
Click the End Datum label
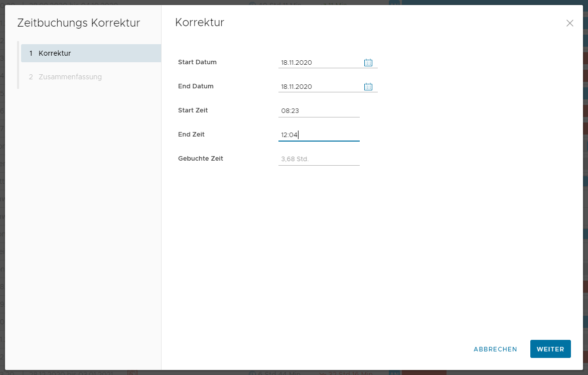click(x=196, y=86)
